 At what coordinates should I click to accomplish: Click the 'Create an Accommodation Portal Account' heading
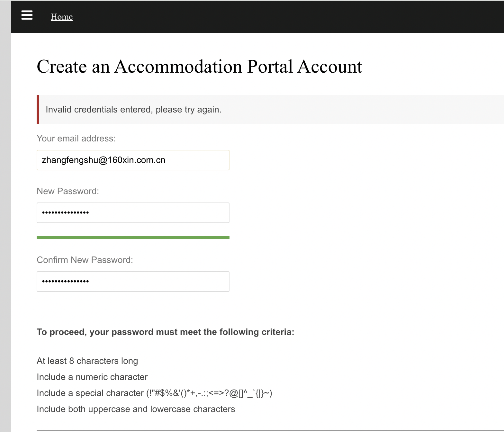199,67
